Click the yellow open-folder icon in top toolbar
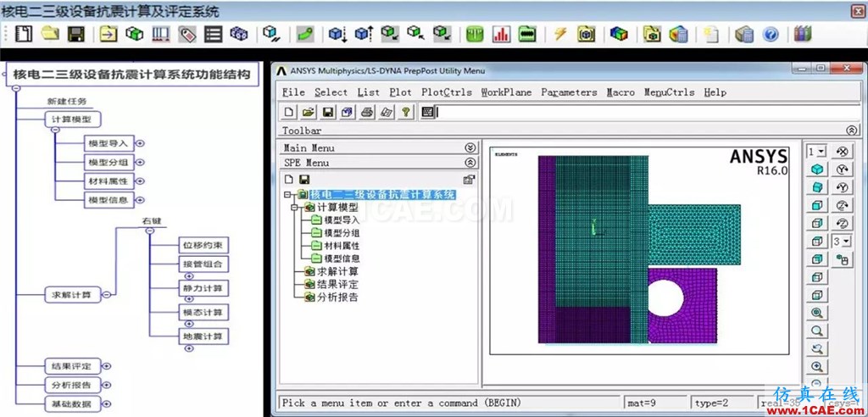Image resolution: width=868 pixels, height=417 pixels. pyautogui.click(x=50, y=34)
